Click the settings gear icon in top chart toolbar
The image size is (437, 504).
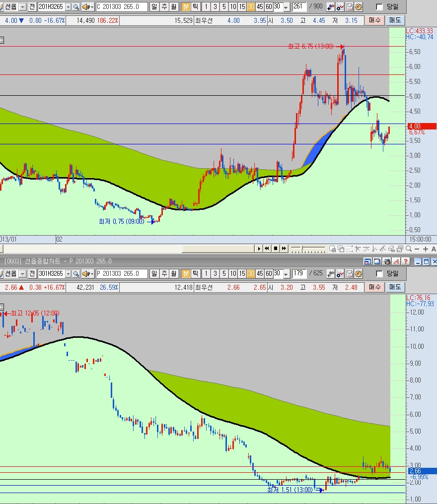(359, 7)
